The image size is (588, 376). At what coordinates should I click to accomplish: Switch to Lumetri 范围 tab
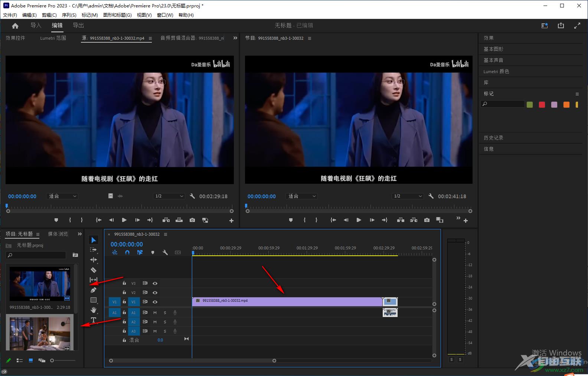pyautogui.click(x=53, y=38)
